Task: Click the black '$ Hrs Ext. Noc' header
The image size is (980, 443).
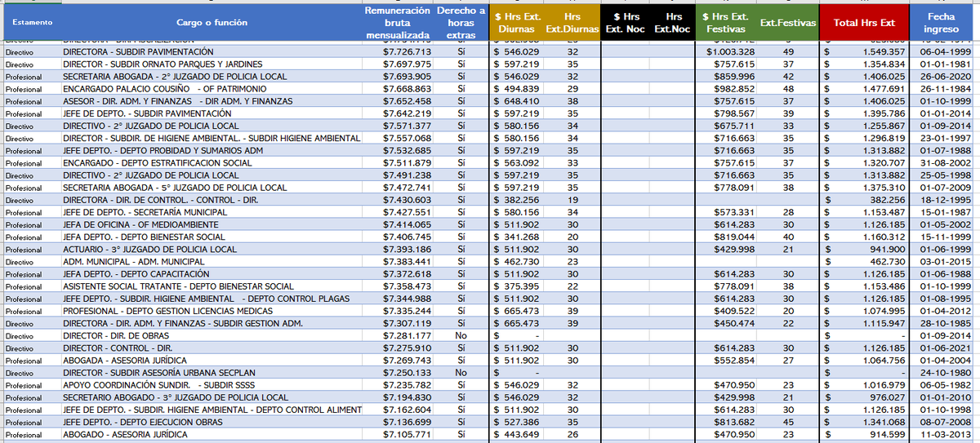Action: coord(625,22)
